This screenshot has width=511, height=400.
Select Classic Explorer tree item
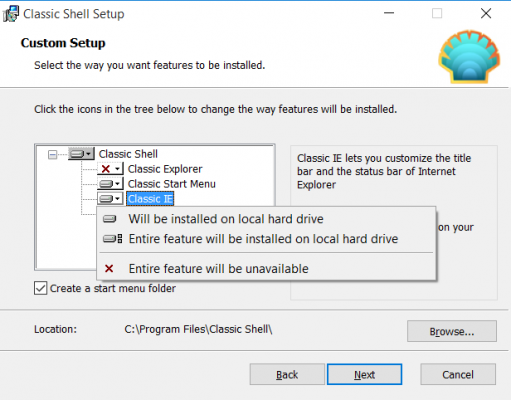pos(165,169)
